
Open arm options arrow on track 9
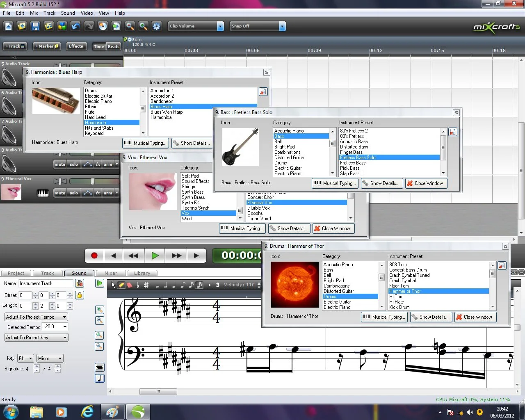point(116,193)
